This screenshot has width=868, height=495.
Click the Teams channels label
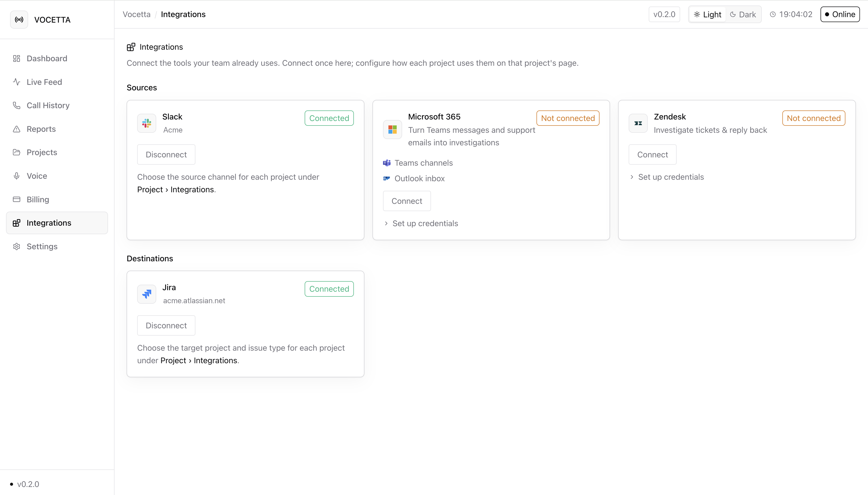423,163
